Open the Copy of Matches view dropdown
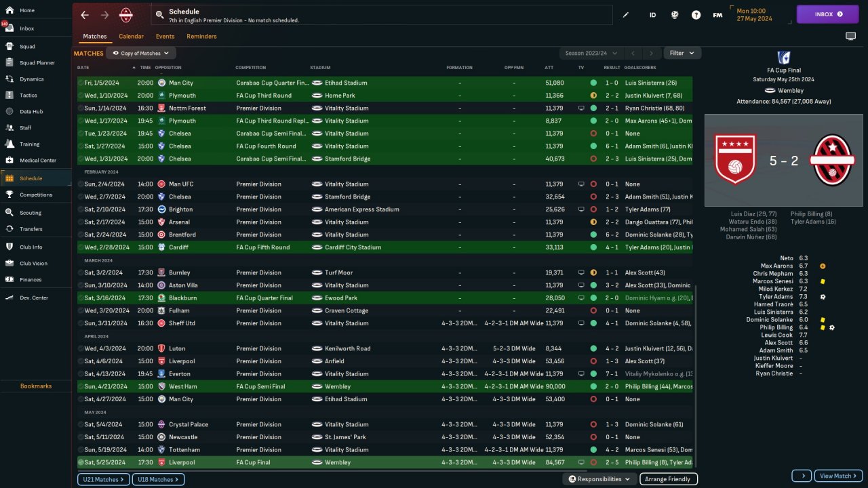 coord(141,53)
